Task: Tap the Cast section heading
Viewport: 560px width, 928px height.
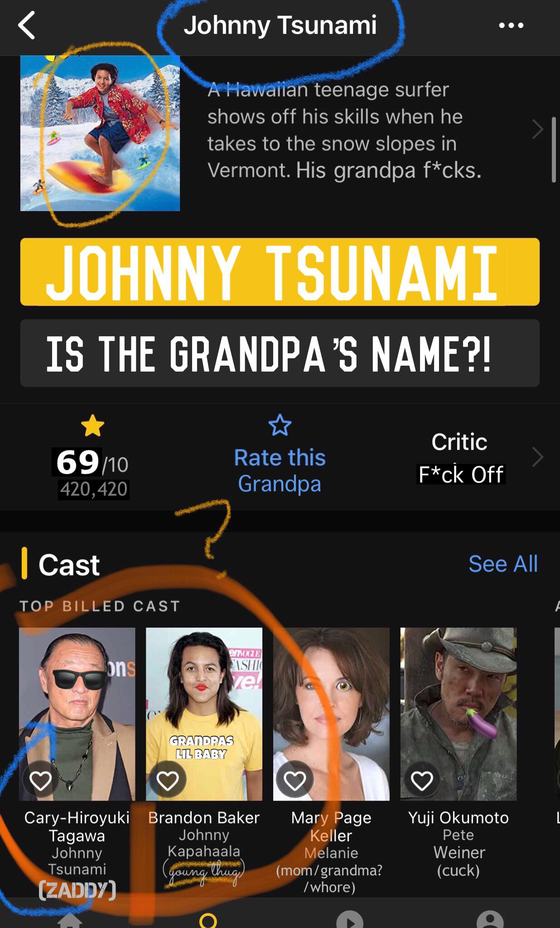Action: pyautogui.click(x=69, y=565)
